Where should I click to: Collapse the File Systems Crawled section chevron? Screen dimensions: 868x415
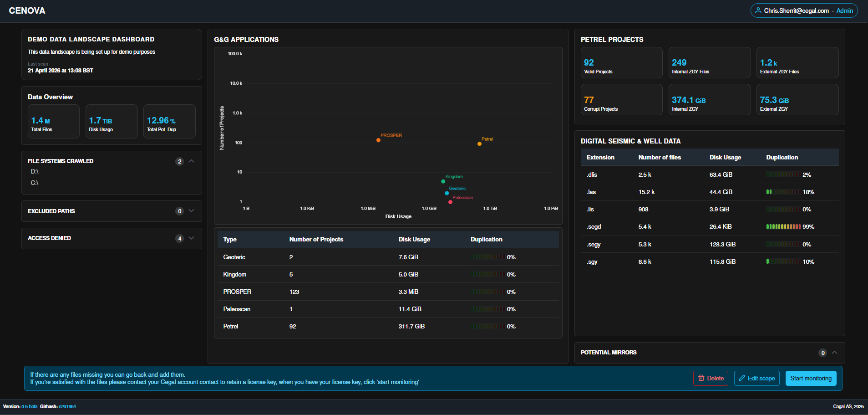192,161
